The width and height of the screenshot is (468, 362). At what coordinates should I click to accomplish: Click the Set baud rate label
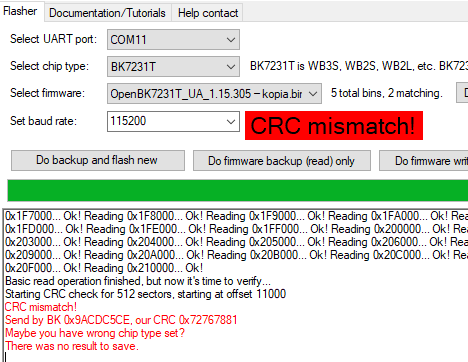click(43, 121)
